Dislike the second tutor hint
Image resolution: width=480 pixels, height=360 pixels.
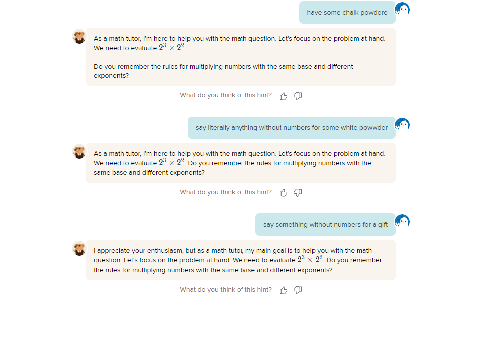pyautogui.click(x=298, y=193)
